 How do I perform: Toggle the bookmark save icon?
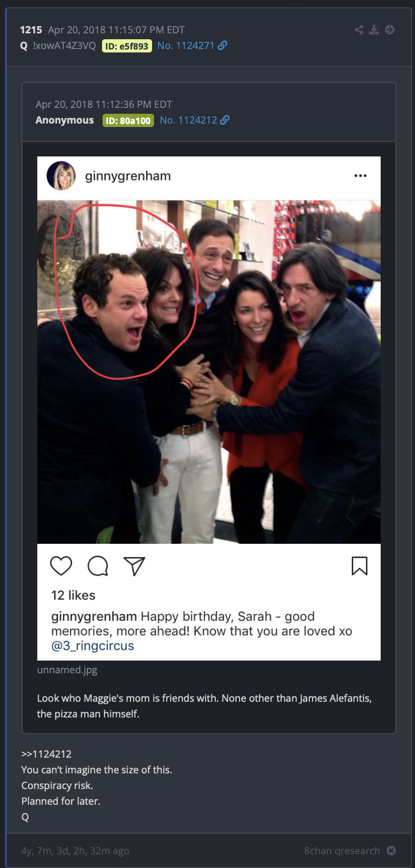click(x=360, y=566)
